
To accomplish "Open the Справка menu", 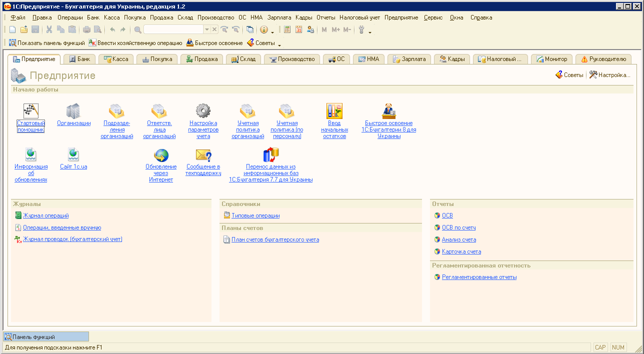I will 481,17.
